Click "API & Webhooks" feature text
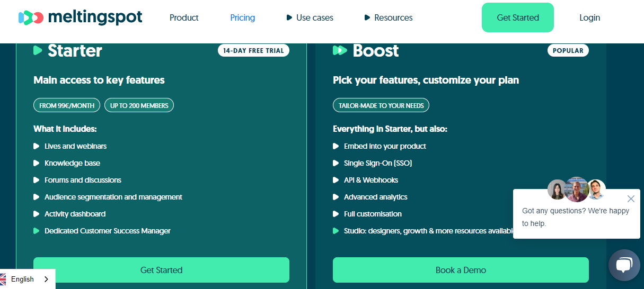 371,180
